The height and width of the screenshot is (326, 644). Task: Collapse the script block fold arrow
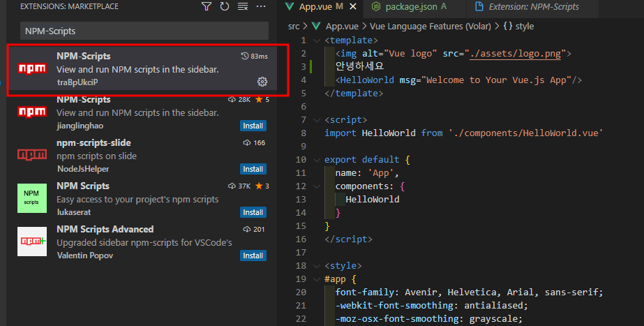(x=317, y=120)
